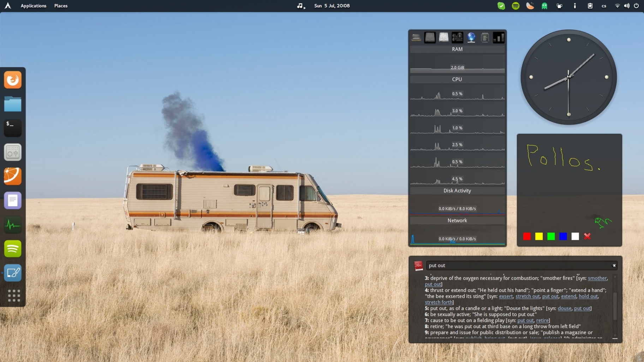Screen dimensions: 644x362
Task: Select the red color in the drawing widget
Action: (x=527, y=236)
